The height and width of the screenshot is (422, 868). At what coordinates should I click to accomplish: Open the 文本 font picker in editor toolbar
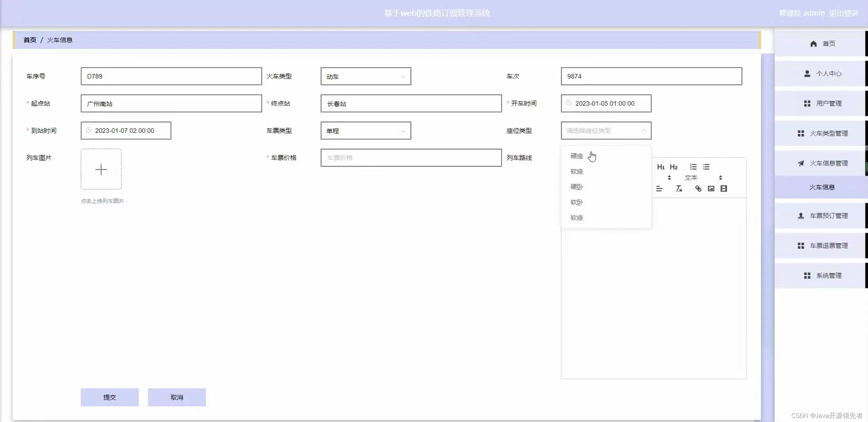(x=703, y=178)
